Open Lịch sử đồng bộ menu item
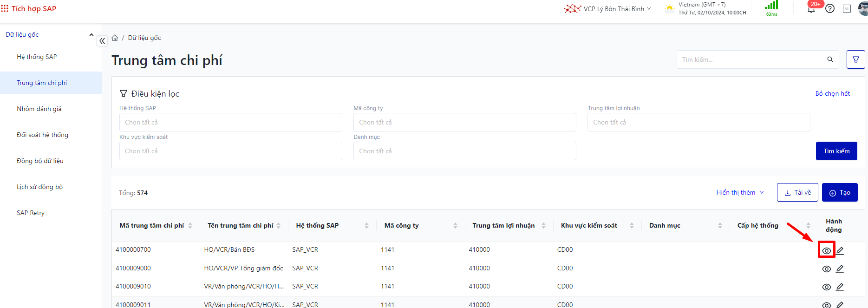Screen dimensions: 868x308 (39, 187)
